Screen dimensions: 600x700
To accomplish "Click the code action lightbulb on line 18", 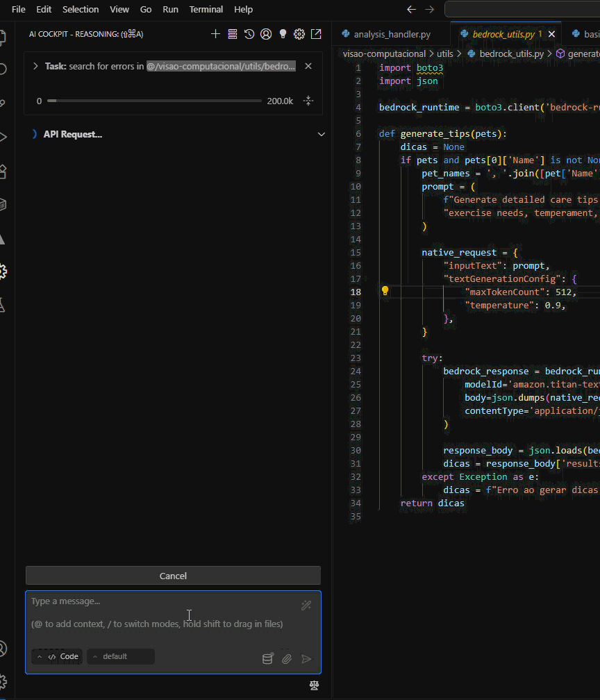I will pyautogui.click(x=385, y=291).
